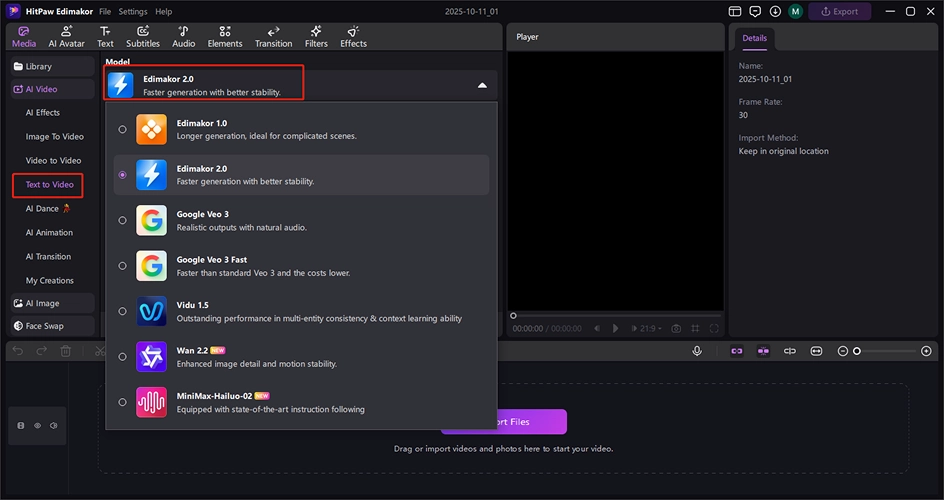Click the first purple link icon in timeline toolbar
This screenshot has height=500, width=944.
[x=737, y=351]
